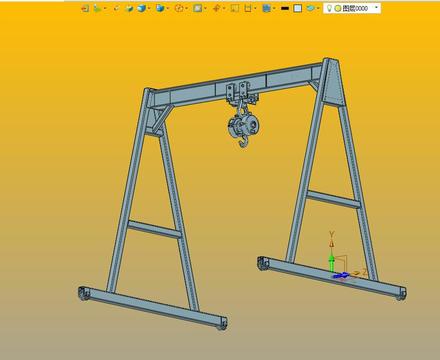Expand the arrow beside the blue cube icon

(149, 8)
